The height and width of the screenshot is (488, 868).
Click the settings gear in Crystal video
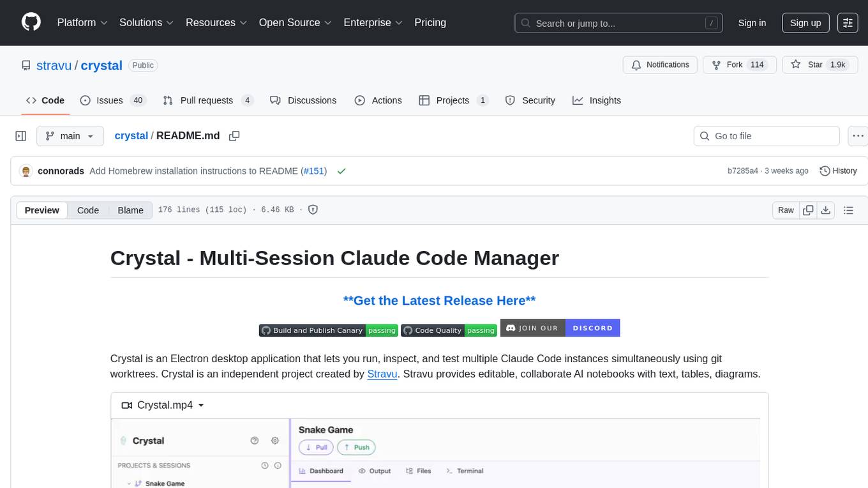275,441
